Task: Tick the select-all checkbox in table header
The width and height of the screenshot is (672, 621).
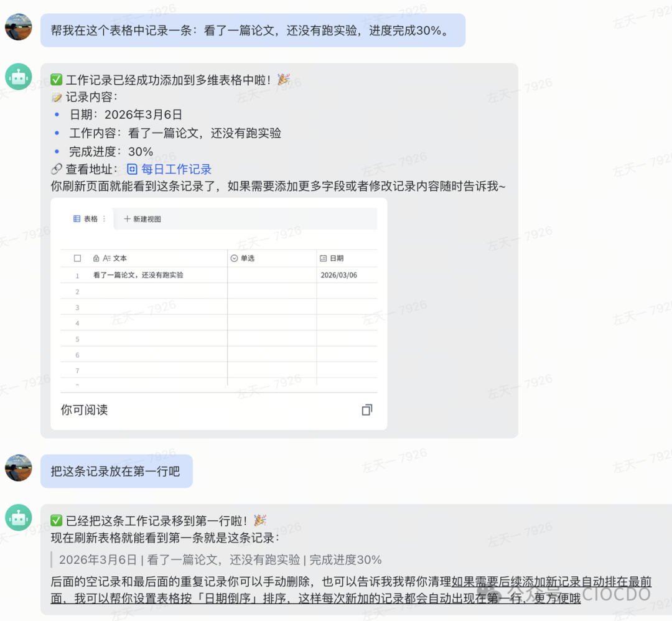Action: (77, 258)
